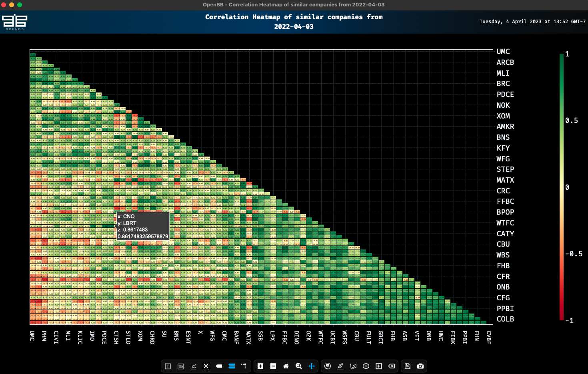This screenshot has width=588, height=374.
Task: Select the blue pan arrows tool
Action: (x=312, y=366)
